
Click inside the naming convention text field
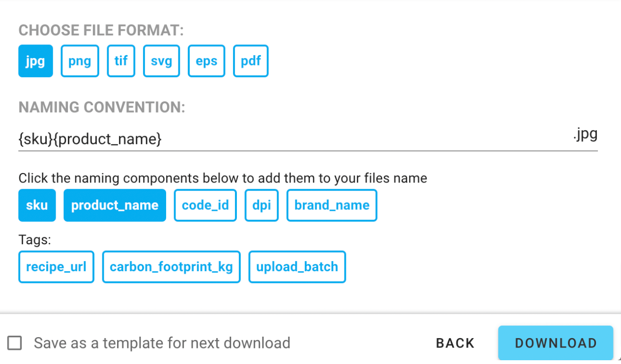pos(283,139)
